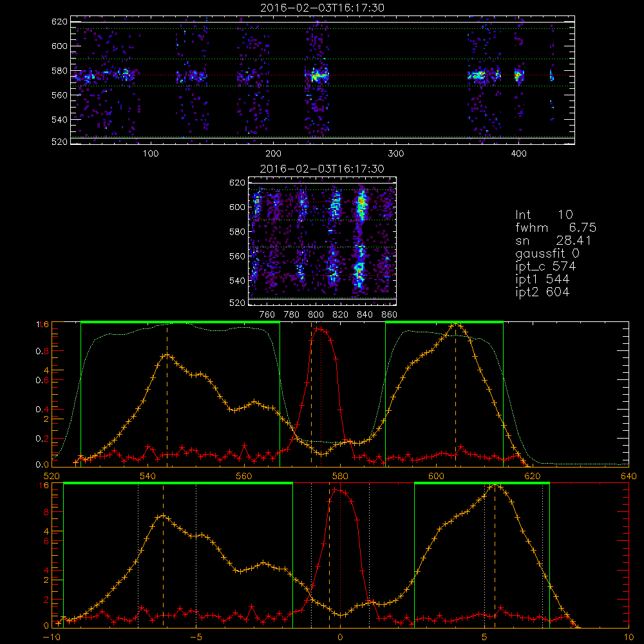Viewport: 644px width, 644px height.
Task: Click the '10' label ending the bottom plot's x-axis
Action: click(x=629, y=638)
